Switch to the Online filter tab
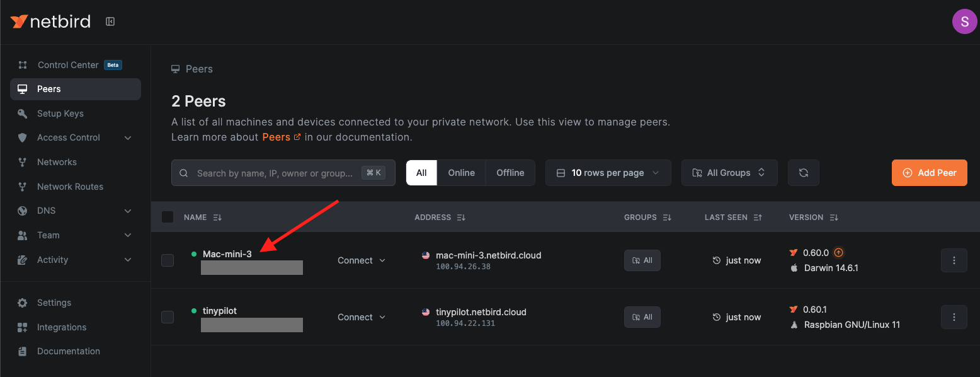 click(x=461, y=172)
